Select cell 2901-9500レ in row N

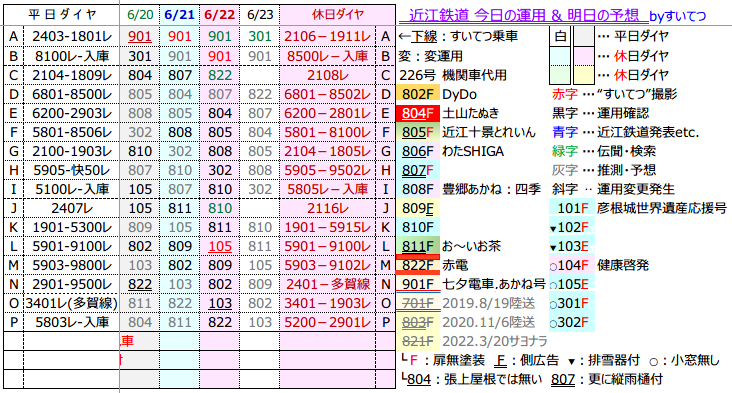(x=72, y=284)
